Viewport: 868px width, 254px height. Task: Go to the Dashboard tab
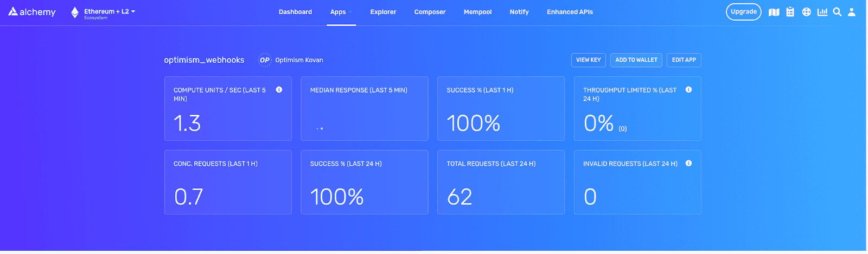(295, 12)
